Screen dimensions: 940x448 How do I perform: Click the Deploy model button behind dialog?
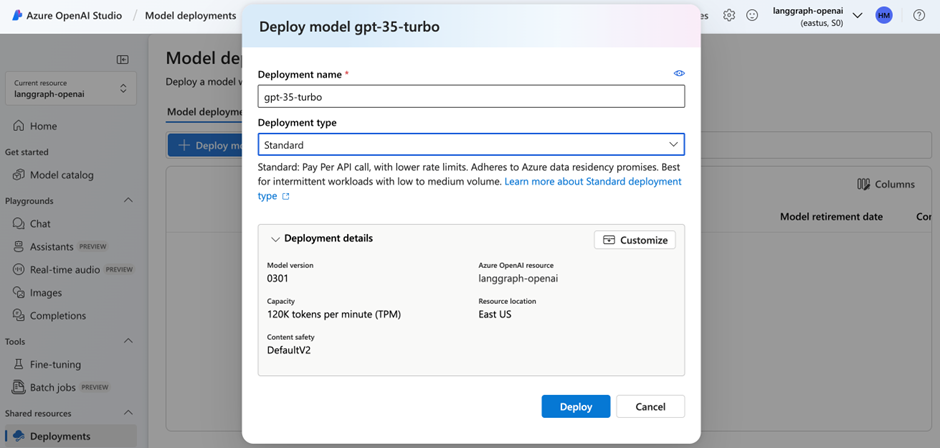pyautogui.click(x=205, y=146)
